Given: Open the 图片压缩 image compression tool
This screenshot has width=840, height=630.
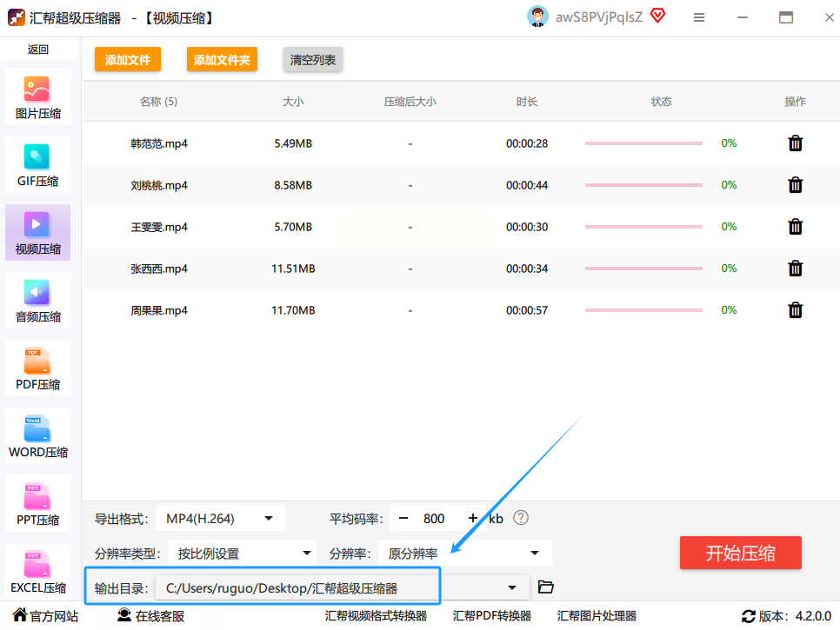Looking at the screenshot, I should pyautogui.click(x=37, y=96).
